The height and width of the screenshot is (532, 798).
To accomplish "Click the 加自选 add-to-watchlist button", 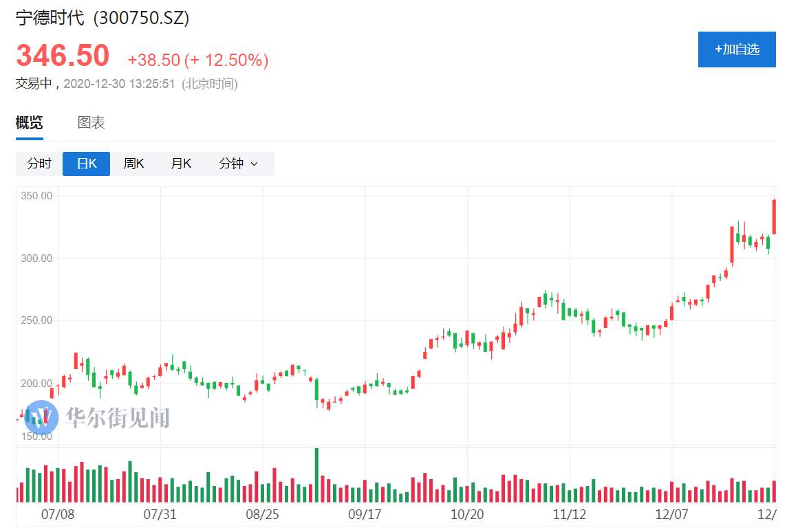I will (736, 49).
